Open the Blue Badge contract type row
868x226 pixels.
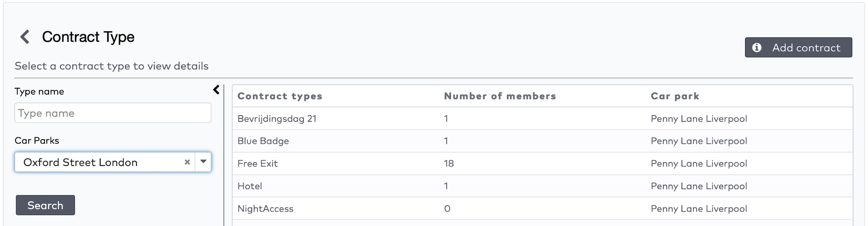click(x=263, y=141)
